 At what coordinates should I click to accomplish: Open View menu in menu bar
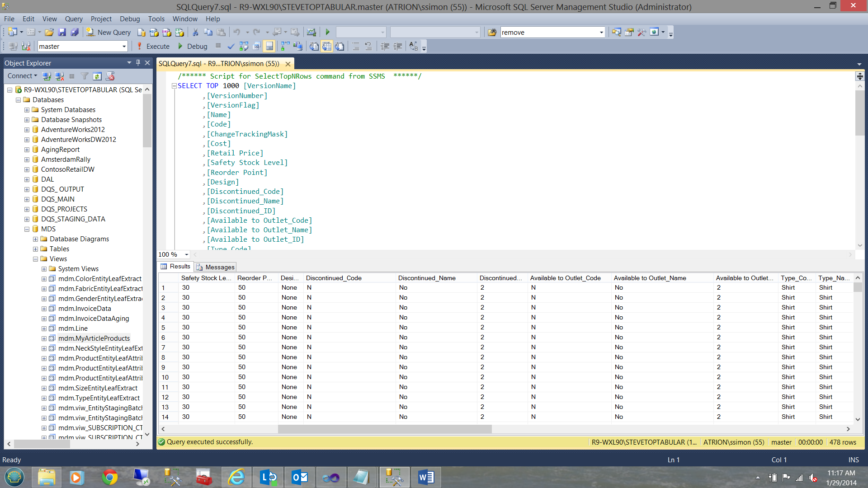point(49,19)
